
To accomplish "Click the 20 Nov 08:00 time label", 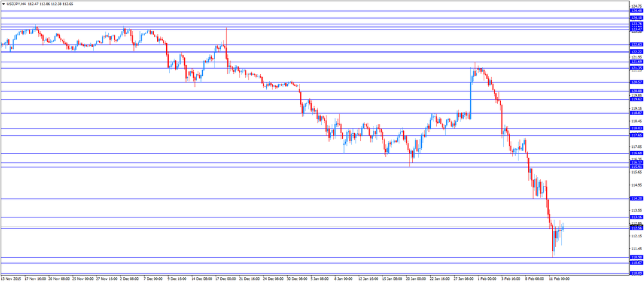I will (x=59, y=279).
